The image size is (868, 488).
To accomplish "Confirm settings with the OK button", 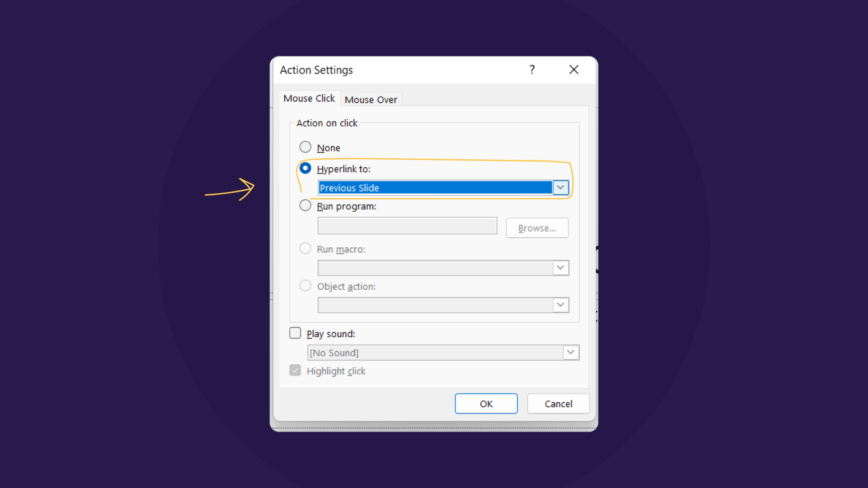I will click(x=486, y=403).
